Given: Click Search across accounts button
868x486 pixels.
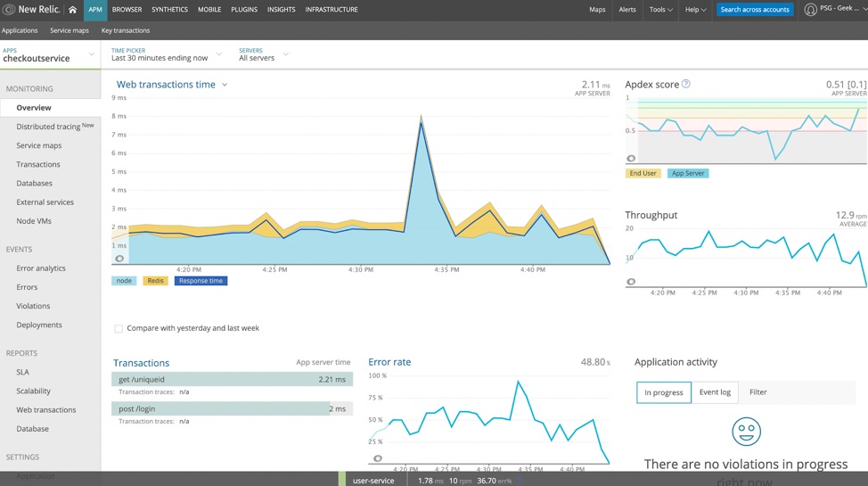Looking at the screenshot, I should click(755, 10).
